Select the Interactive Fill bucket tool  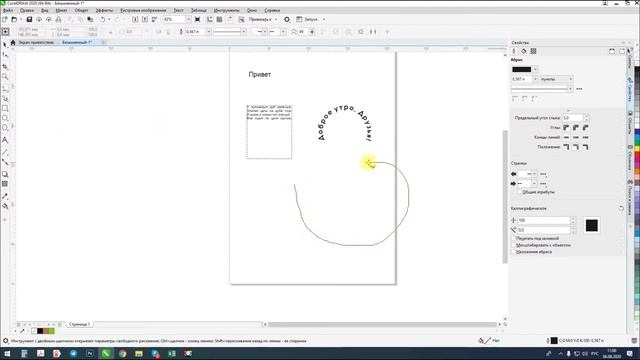click(x=5, y=206)
